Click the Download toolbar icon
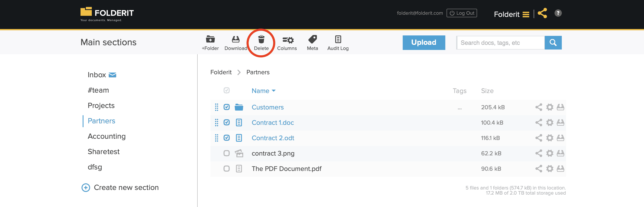The width and height of the screenshot is (644, 207). coord(236,39)
